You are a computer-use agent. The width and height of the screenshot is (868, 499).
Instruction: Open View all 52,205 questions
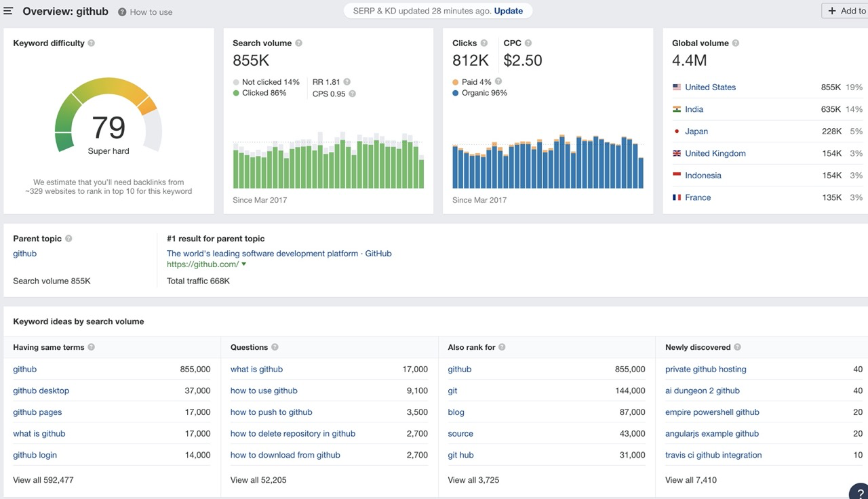tap(258, 480)
